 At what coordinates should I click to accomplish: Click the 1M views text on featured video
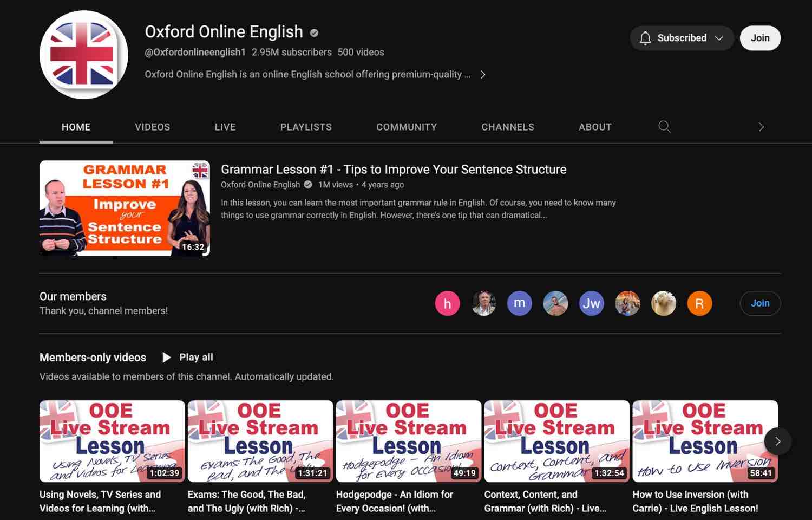tap(336, 185)
